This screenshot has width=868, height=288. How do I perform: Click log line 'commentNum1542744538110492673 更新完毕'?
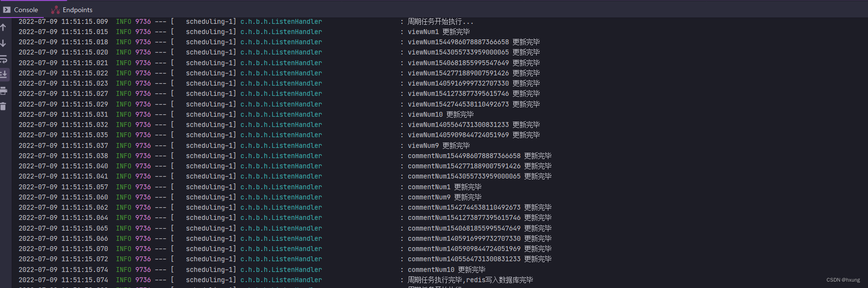click(x=480, y=207)
